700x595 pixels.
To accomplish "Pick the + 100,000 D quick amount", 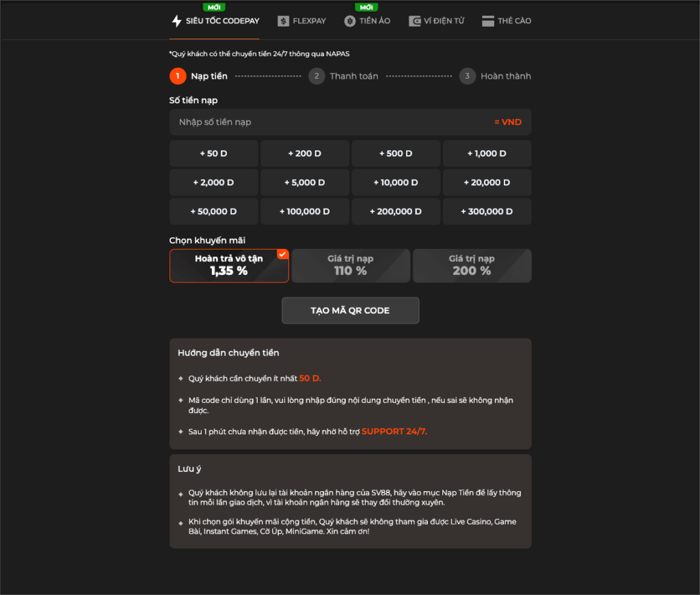I will (x=305, y=211).
